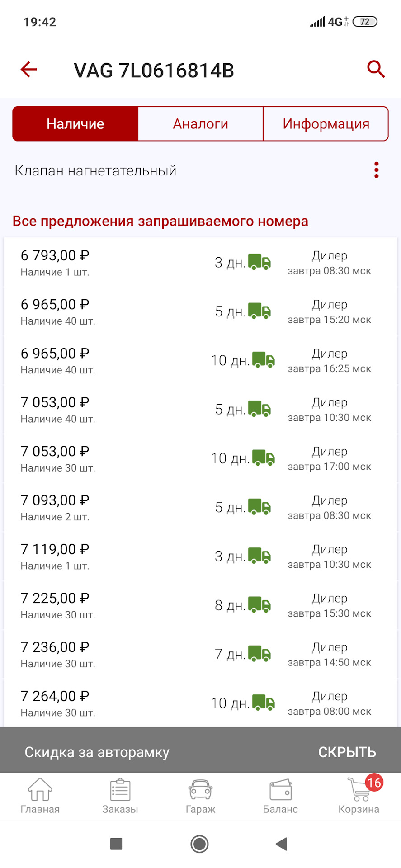Open Гараж car icon
Image resolution: width=401 pixels, height=868 pixels.
tap(200, 797)
